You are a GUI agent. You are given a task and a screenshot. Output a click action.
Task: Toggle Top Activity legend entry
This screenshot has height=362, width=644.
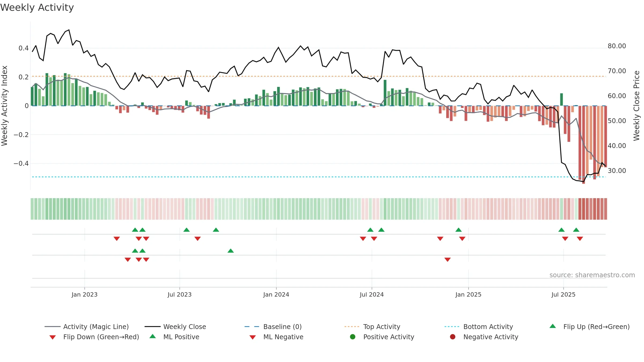click(x=372, y=327)
